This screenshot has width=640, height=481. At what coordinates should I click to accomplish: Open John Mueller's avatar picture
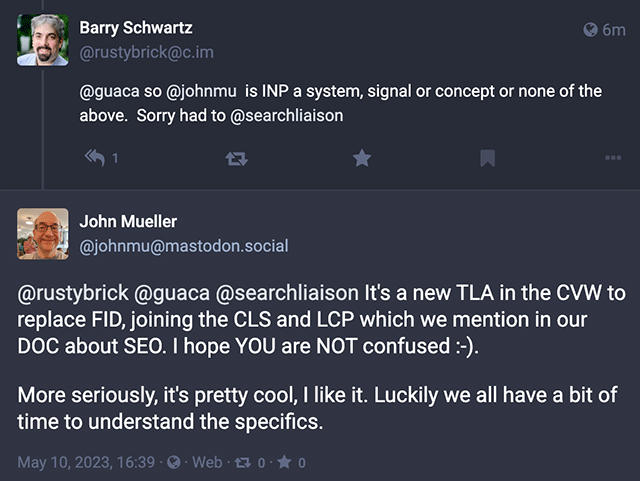pos(43,234)
